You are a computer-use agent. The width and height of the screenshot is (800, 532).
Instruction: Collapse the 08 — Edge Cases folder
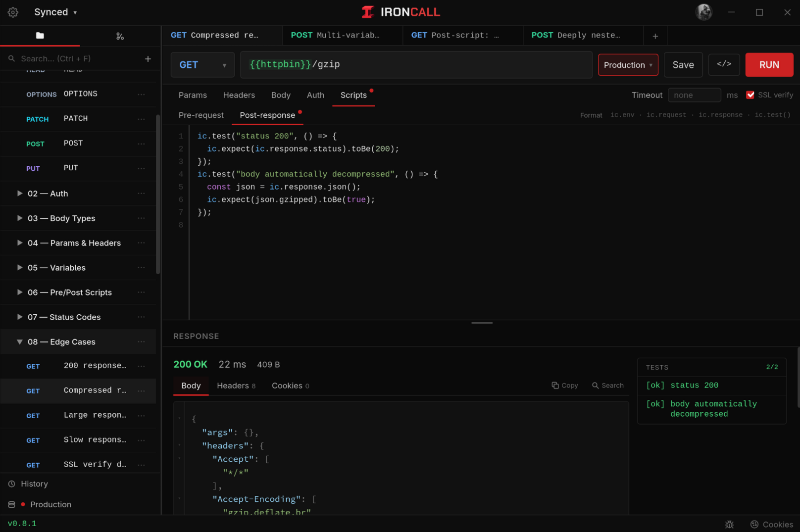tap(20, 342)
